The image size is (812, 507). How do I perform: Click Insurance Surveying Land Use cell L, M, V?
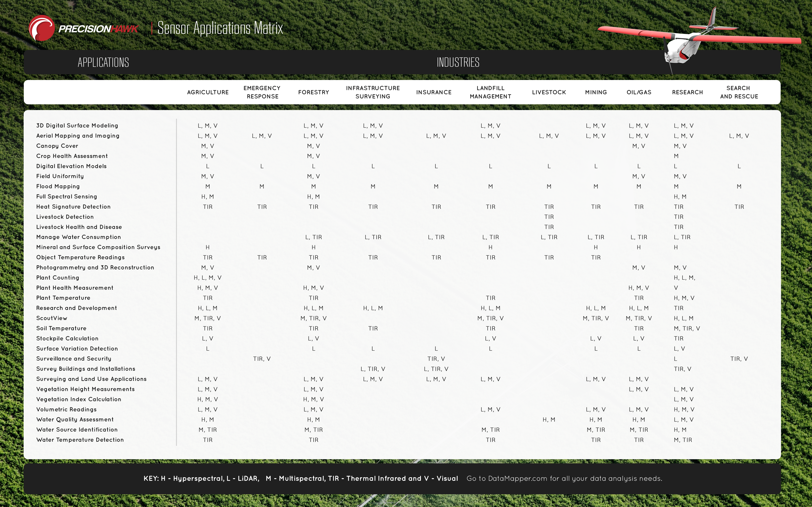pyautogui.click(x=436, y=379)
